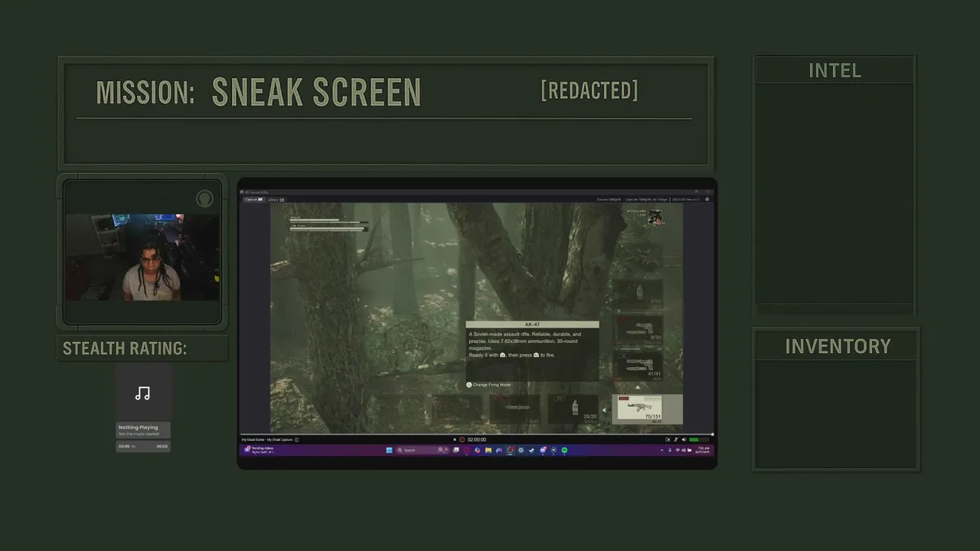Select the MK22 pistol slot showing 41/41
The image size is (980, 551).
click(638, 365)
